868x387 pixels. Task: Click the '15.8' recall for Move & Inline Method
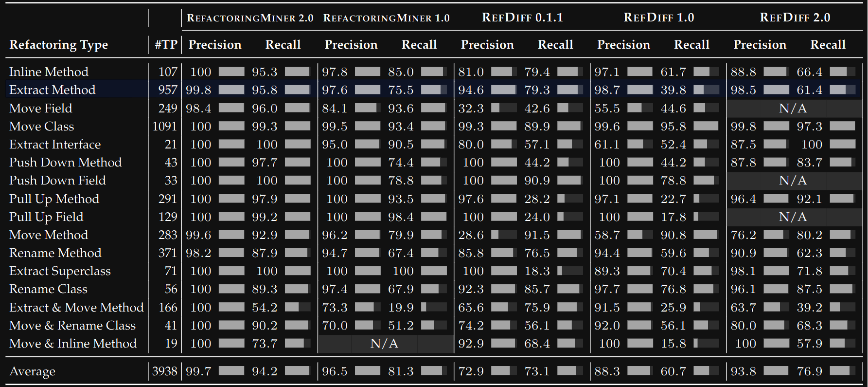673,344
